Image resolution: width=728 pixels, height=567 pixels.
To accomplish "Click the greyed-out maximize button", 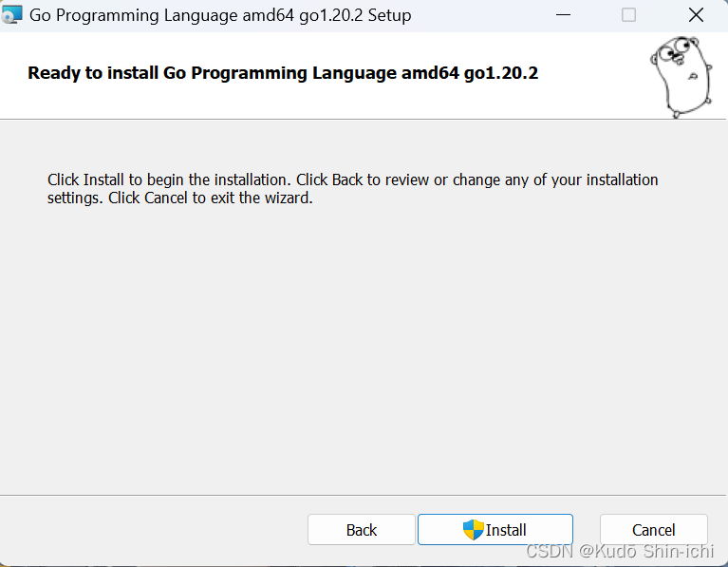I will 628,15.
